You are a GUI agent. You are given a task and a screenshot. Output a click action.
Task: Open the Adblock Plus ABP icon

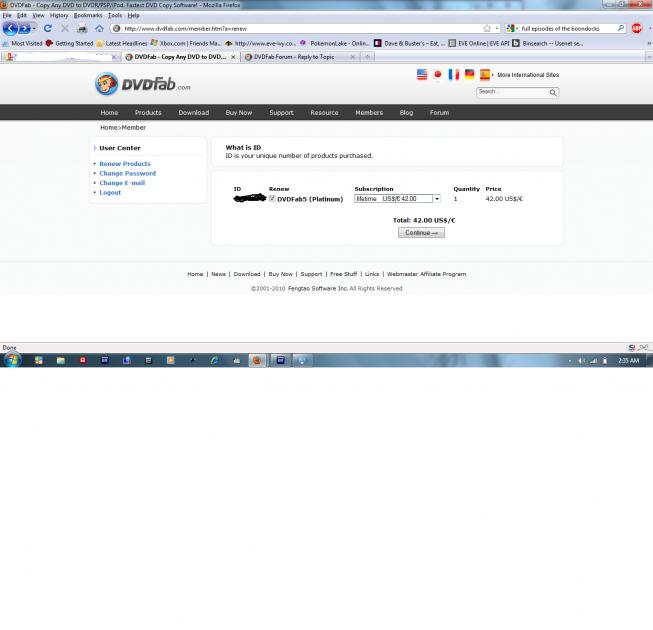(x=636, y=28)
